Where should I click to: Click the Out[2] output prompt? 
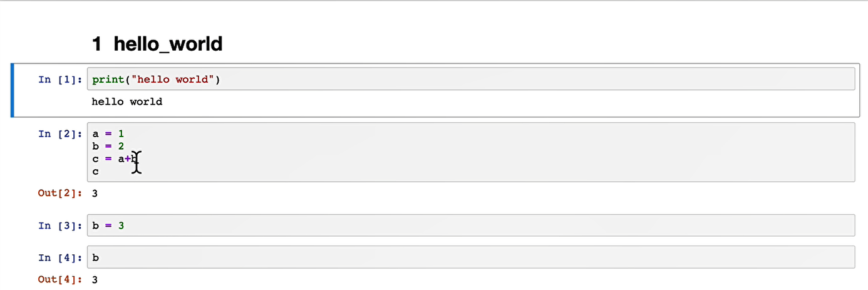click(x=60, y=193)
